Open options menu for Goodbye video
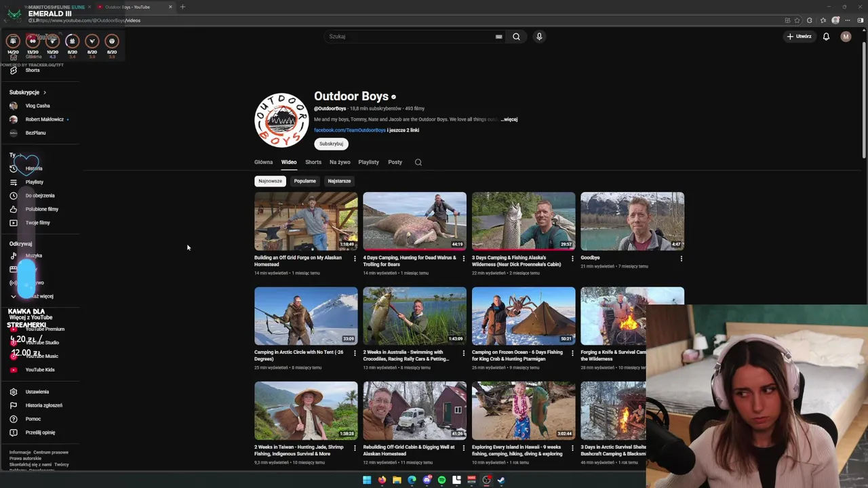The height and width of the screenshot is (488, 868). 681,258
